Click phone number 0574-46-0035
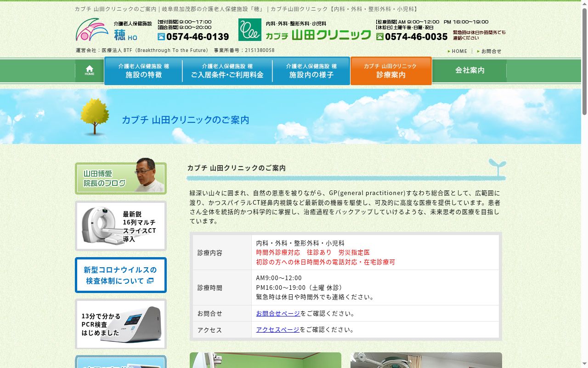 point(416,37)
